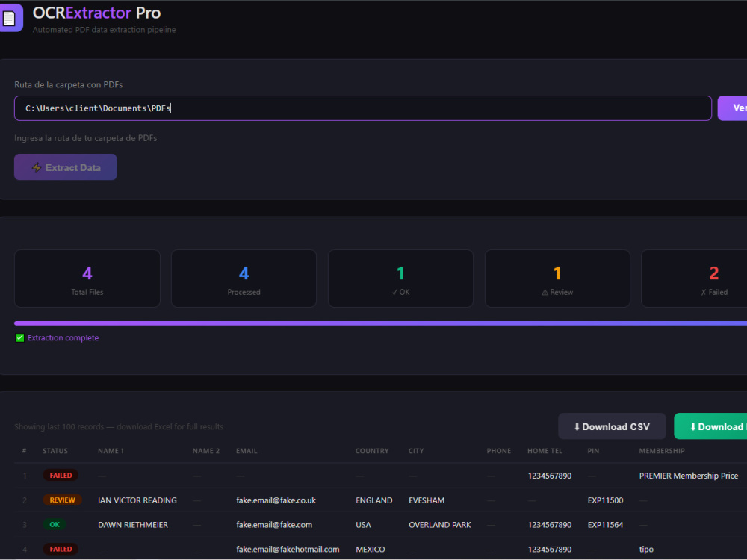Image resolution: width=747 pixels, height=560 pixels.
Task: Click the PHONE column header
Action: (499, 451)
